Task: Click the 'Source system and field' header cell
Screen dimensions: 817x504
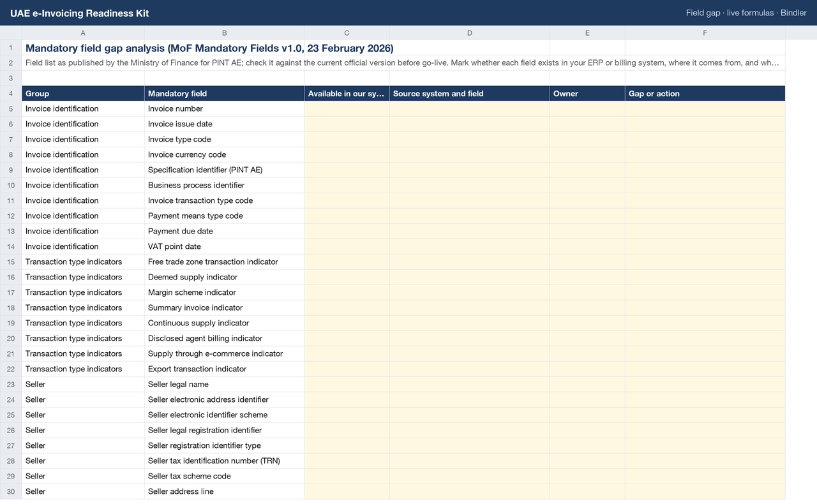Action: 469,93
